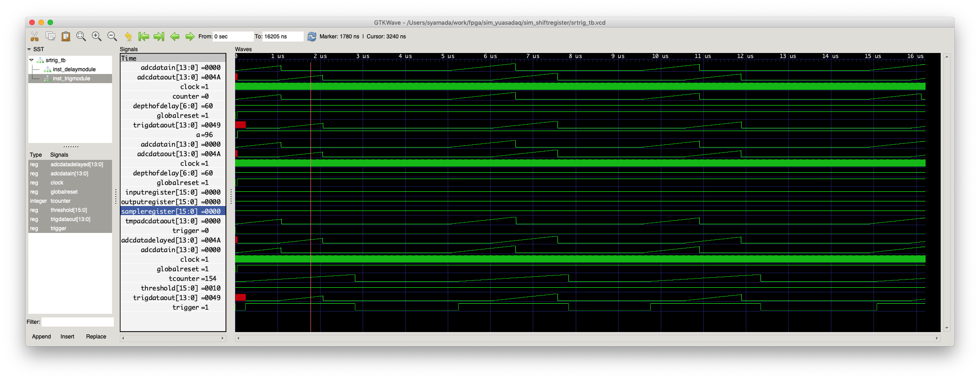
Task: Find next edge with the right arrow
Action: [x=190, y=37]
